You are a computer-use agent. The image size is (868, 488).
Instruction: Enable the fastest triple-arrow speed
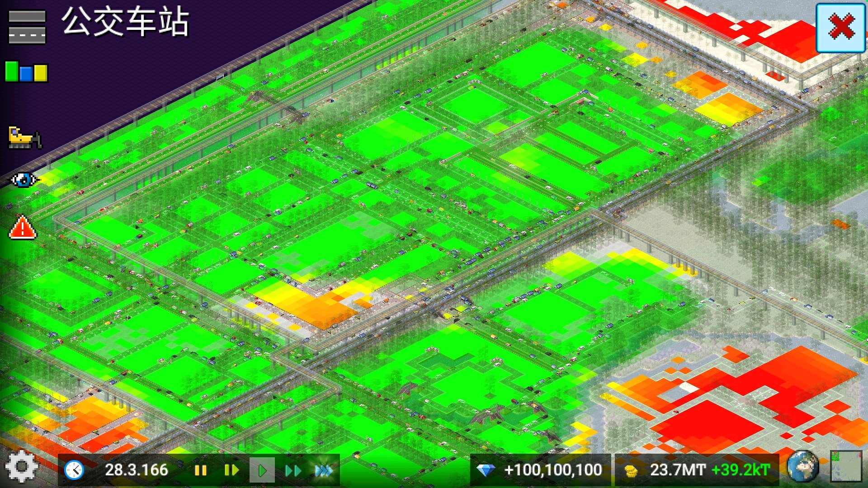pos(324,471)
